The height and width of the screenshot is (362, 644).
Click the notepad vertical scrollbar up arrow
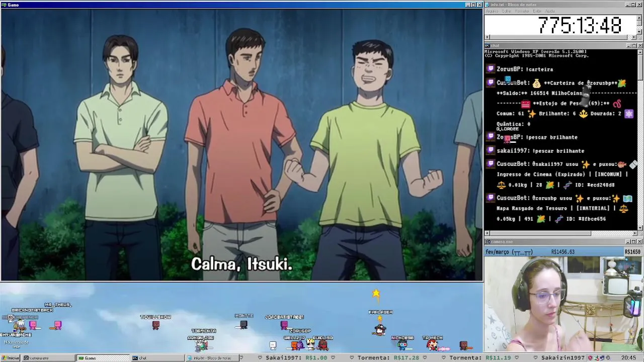coord(639,17)
